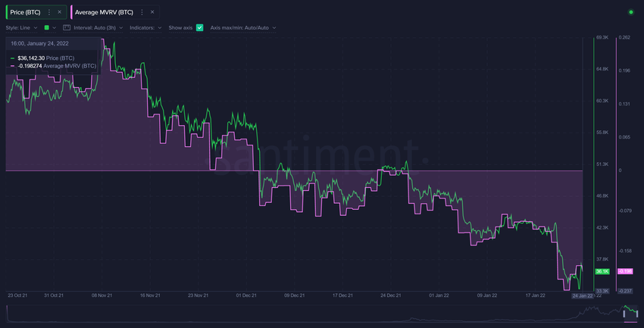644x328 pixels.
Task: Click the 24 Jan 22 date marker
Action: pyautogui.click(x=583, y=295)
